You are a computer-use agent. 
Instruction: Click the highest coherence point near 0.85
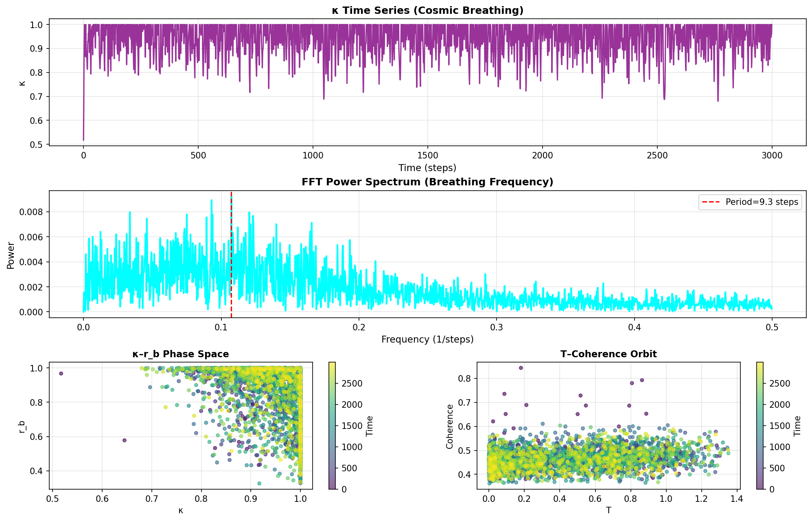pyautogui.click(x=521, y=368)
